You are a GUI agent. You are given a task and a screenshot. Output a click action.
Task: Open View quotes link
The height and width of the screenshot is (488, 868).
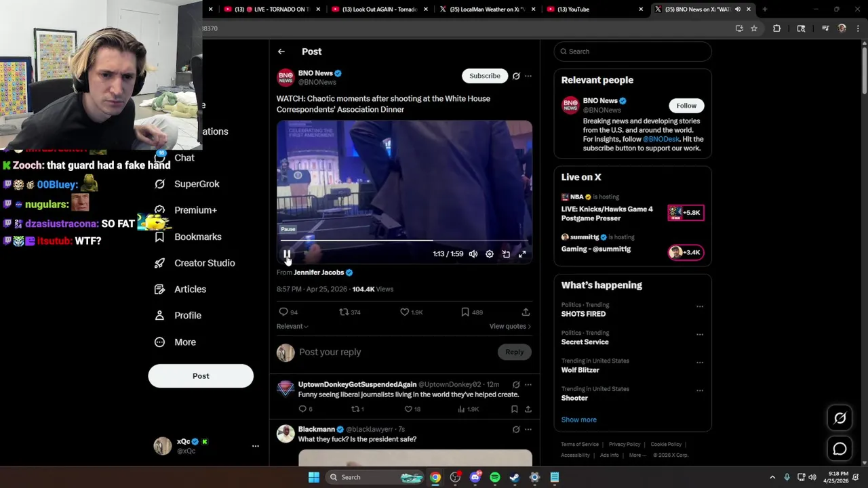tap(510, 326)
